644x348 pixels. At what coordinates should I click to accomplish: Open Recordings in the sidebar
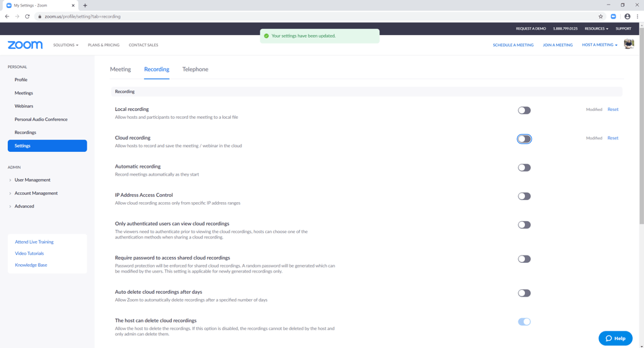pyautogui.click(x=26, y=132)
